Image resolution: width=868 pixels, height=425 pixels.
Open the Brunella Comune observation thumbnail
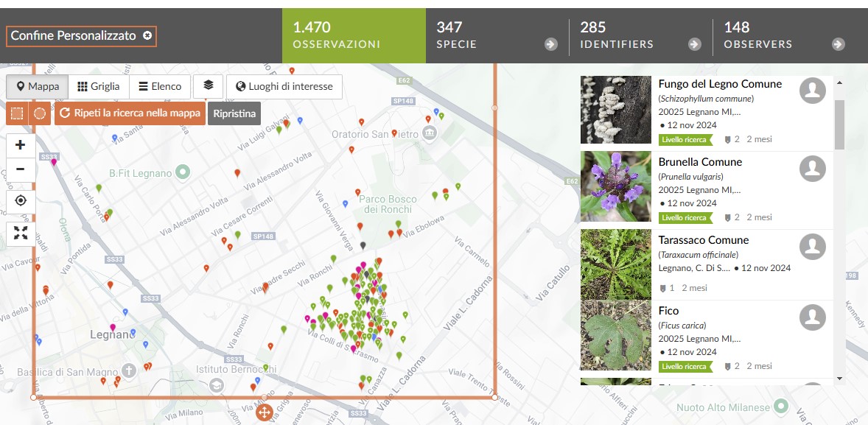point(615,187)
